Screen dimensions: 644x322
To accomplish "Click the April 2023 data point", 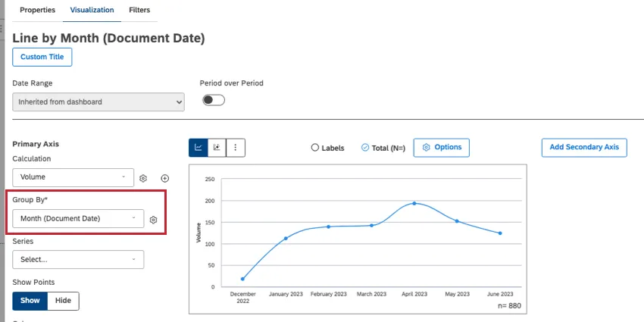I will 414,203.
